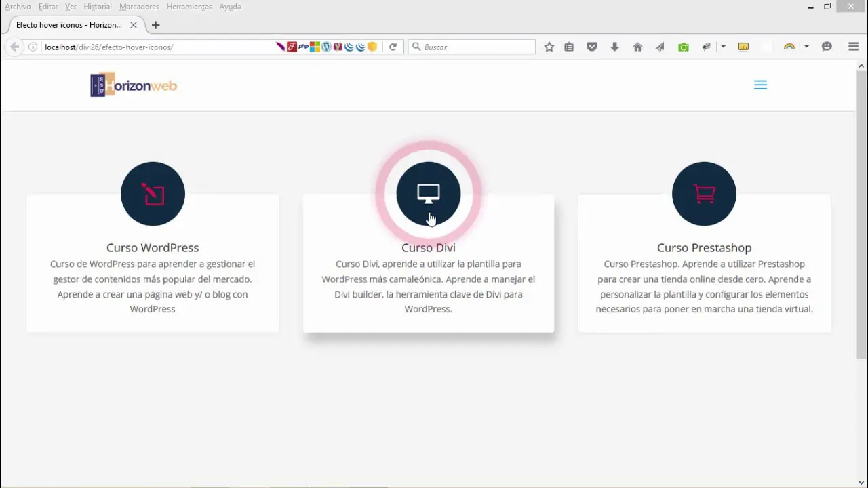Go to the Firefox home page
The image size is (868, 488).
tap(637, 47)
